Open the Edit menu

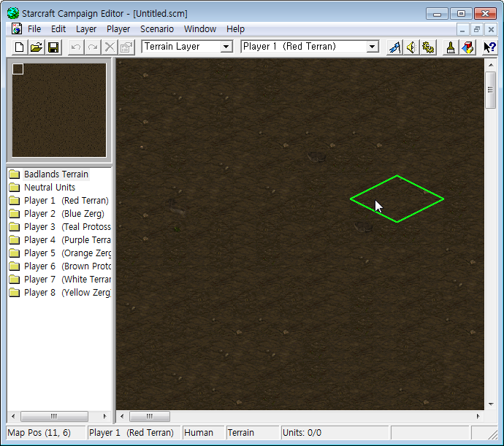pos(58,29)
